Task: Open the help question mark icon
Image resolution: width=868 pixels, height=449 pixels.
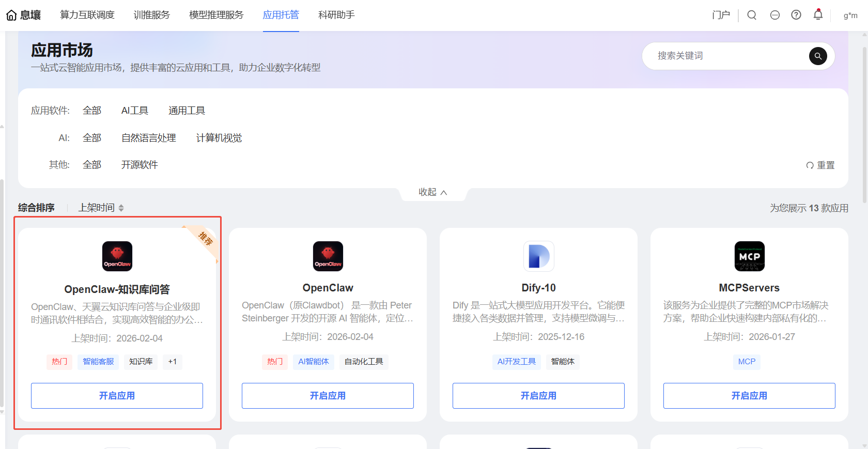Action: tap(796, 15)
